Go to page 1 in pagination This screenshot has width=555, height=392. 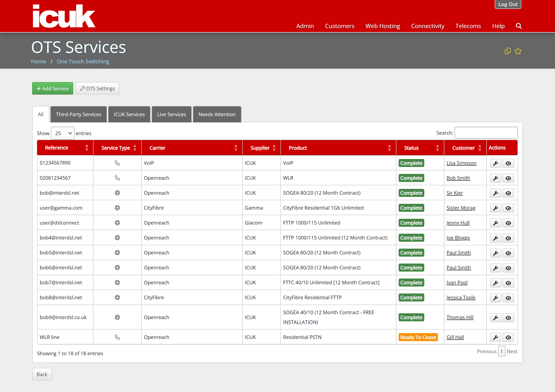(502, 351)
